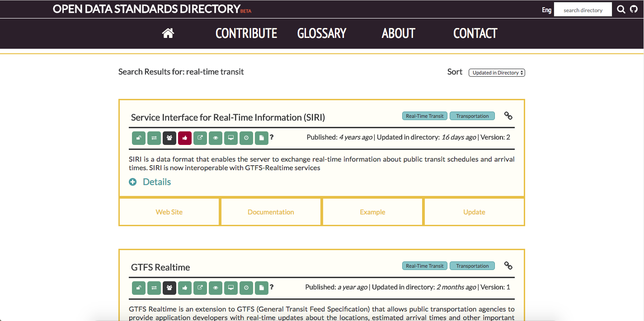Click the 'Search Results for: real-time transit' heading
This screenshot has width=644, height=321.
181,72
